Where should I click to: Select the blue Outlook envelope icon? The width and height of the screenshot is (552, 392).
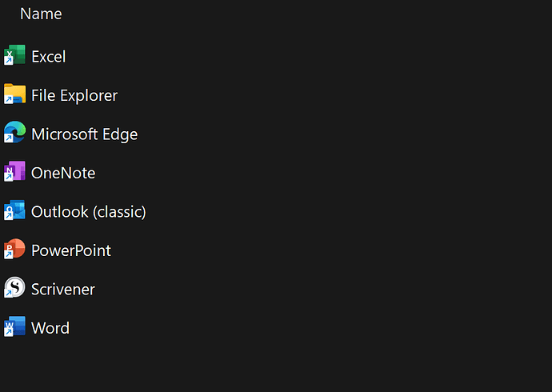point(14,210)
